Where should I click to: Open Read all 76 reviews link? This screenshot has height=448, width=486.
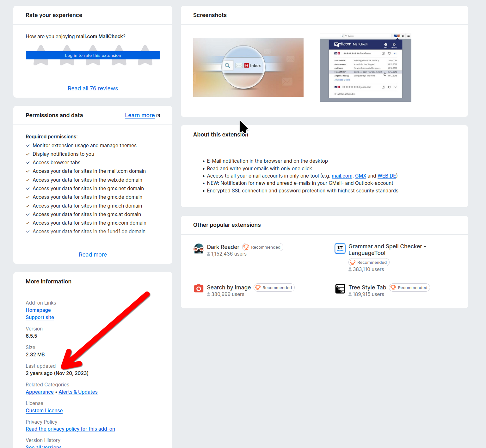pyautogui.click(x=93, y=88)
